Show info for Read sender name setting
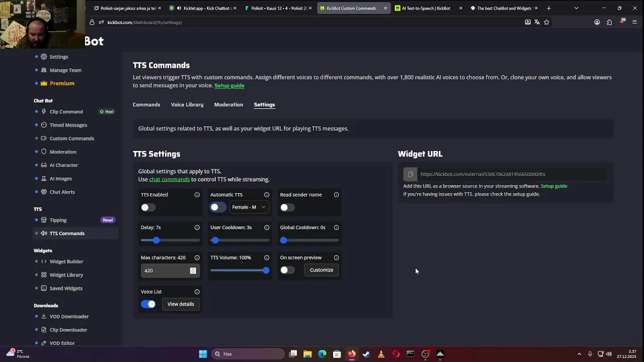Image resolution: width=644 pixels, height=362 pixels. [x=337, y=195]
